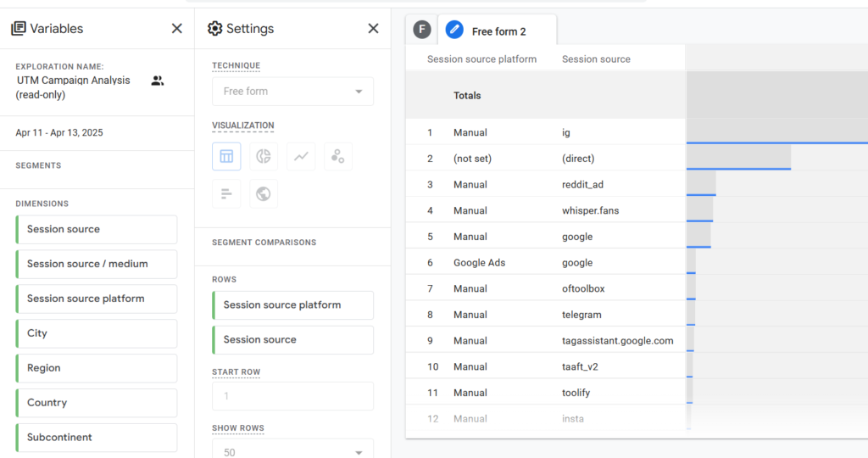Open the Technique Free form dropdown
Image resolution: width=868 pixels, height=458 pixels.
(292, 92)
